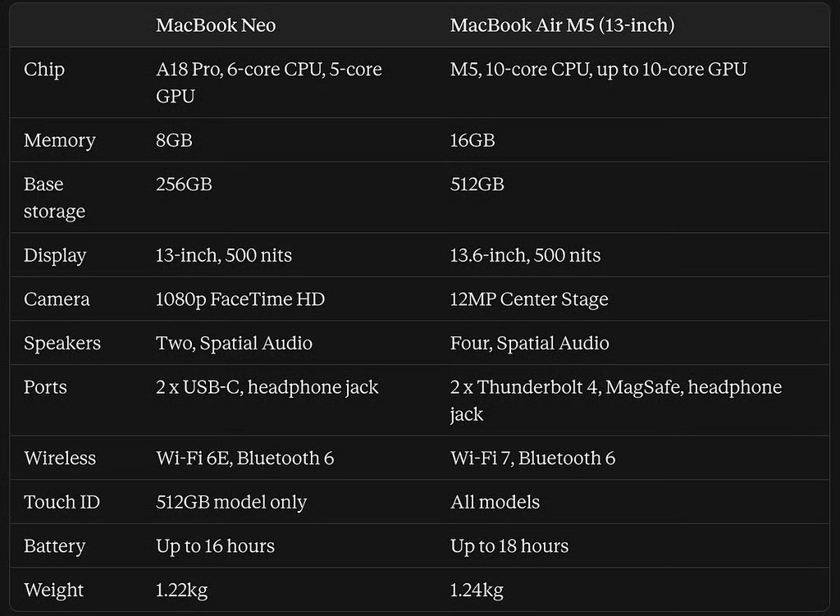Select the Touch ID row label

62,502
